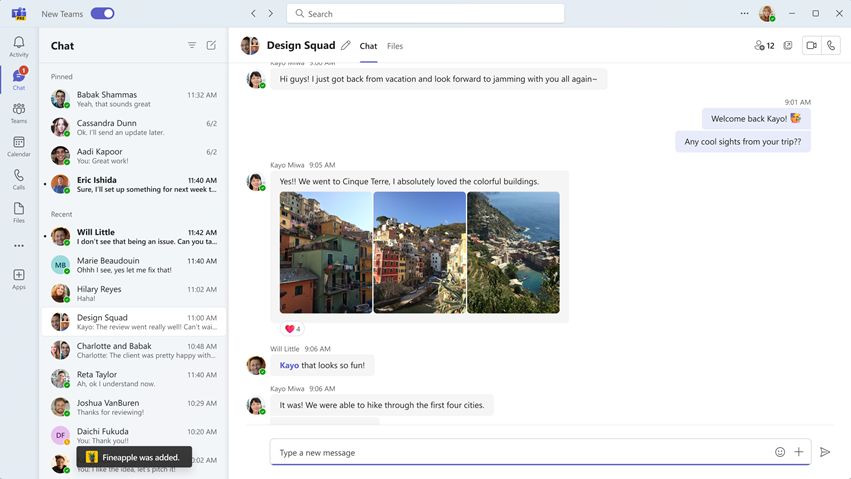Open the more options ellipsis in sidebar
851x479 pixels.
pyautogui.click(x=18, y=246)
